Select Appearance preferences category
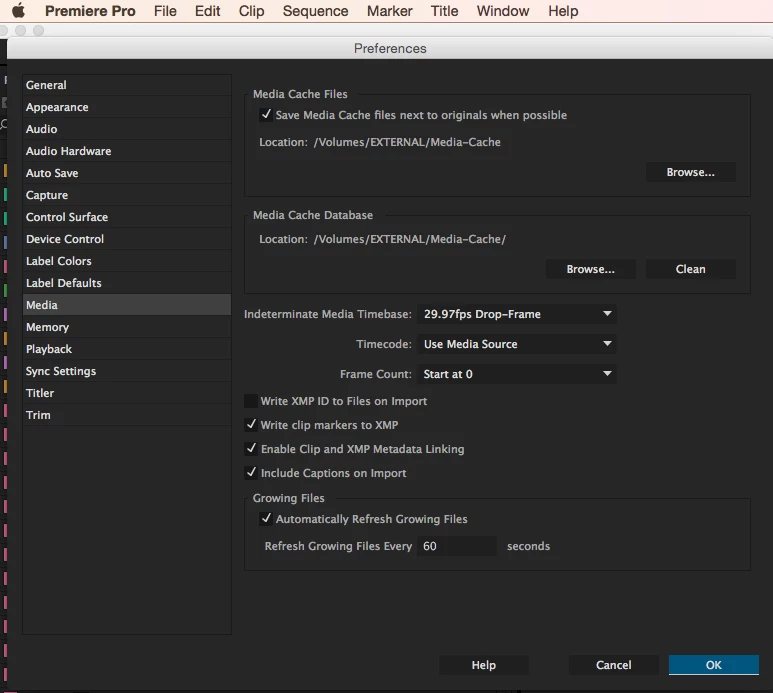This screenshot has width=773, height=693. pyautogui.click(x=127, y=107)
